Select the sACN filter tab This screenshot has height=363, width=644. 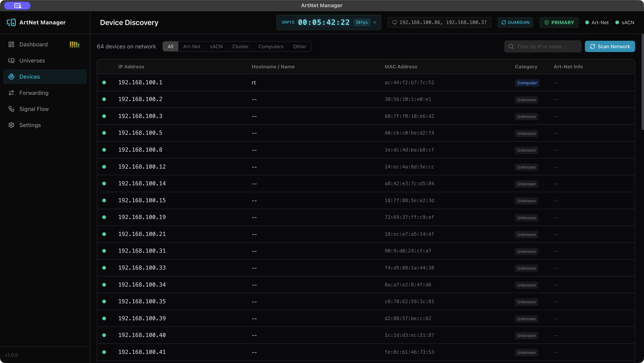point(216,46)
